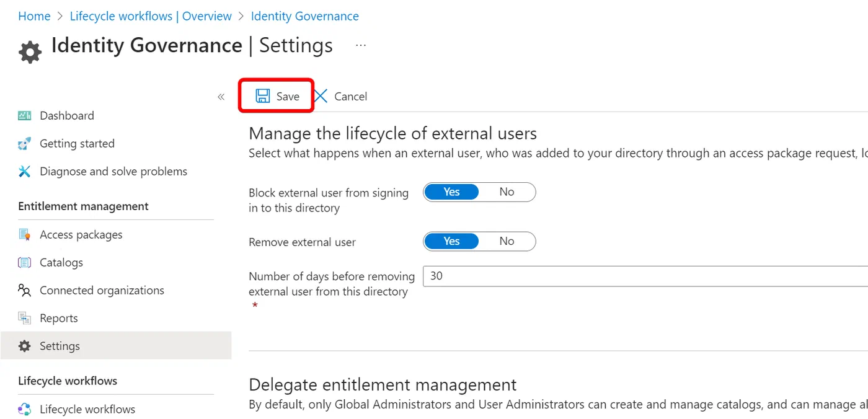868x419 pixels.
Task: Click the Connected organizations people icon
Action: point(25,291)
